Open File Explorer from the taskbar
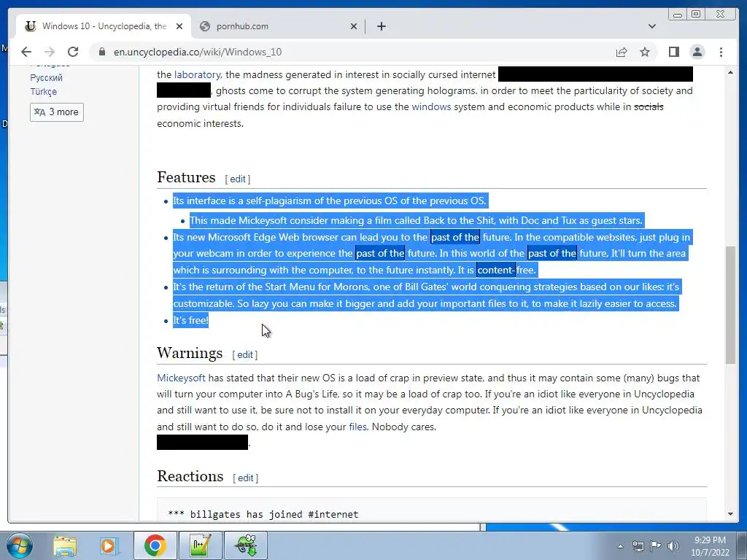The height and width of the screenshot is (560, 747). point(65,545)
